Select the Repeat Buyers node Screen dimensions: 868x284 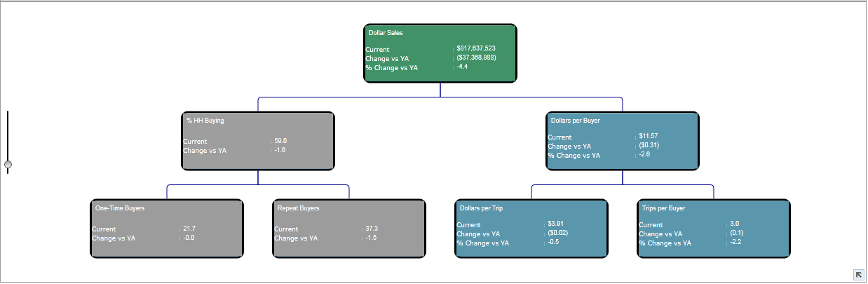click(x=349, y=229)
